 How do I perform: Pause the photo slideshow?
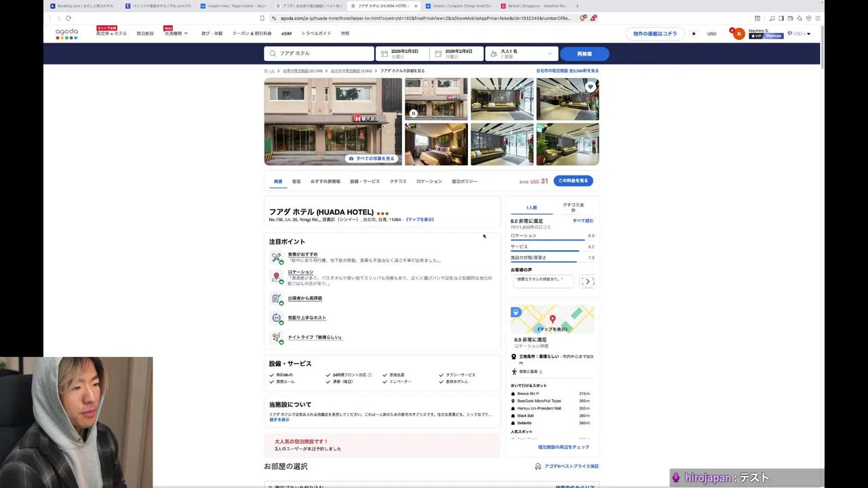pos(414,113)
